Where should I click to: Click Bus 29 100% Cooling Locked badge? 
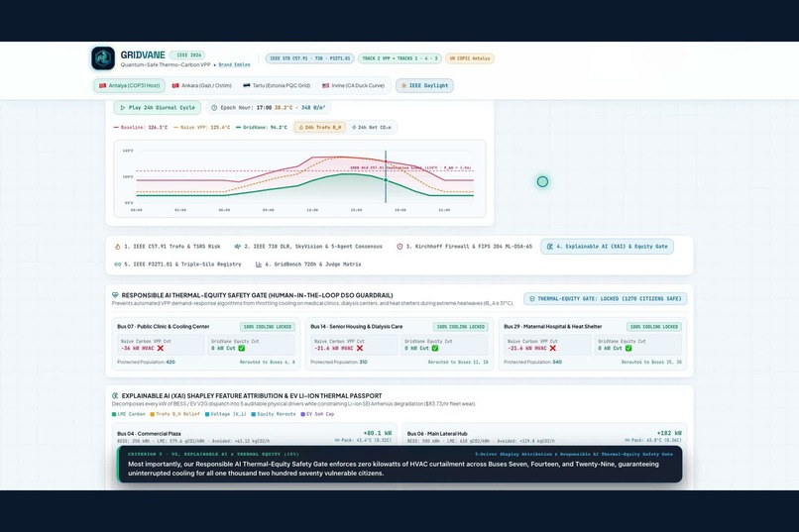point(654,327)
